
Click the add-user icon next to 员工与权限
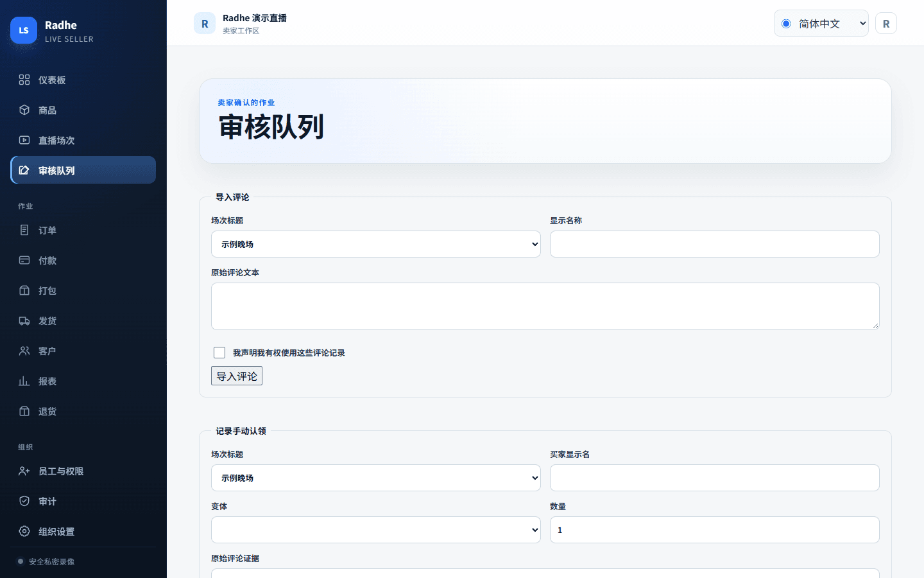point(24,471)
